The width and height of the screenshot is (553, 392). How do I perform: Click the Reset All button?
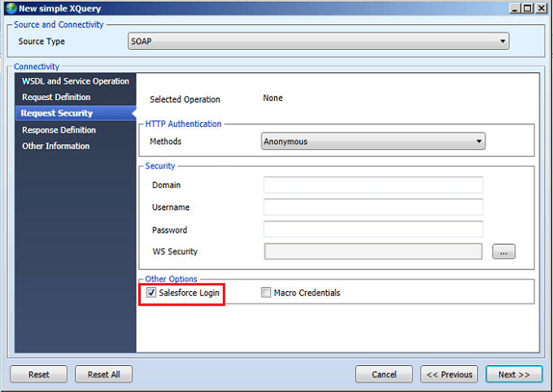[x=104, y=374]
